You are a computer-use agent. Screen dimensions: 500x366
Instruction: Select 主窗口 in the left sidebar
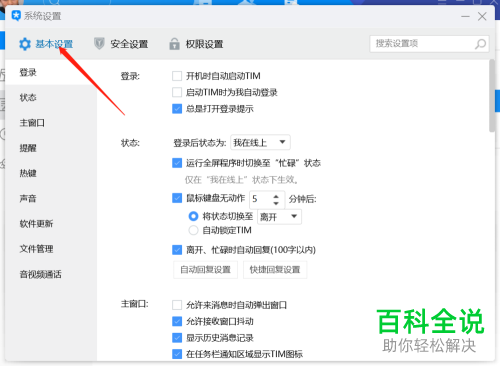[x=51, y=123]
